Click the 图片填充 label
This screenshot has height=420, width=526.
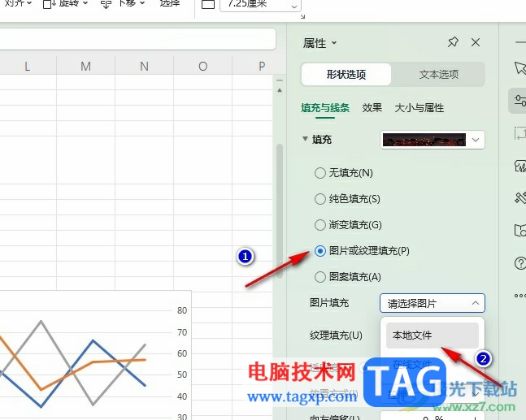(x=329, y=303)
